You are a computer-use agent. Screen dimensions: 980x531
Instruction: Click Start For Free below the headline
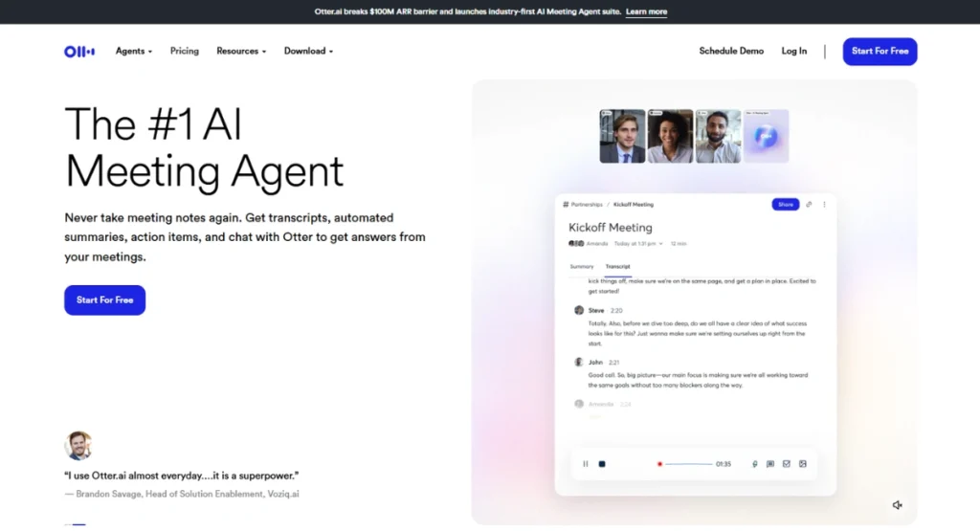(x=105, y=300)
